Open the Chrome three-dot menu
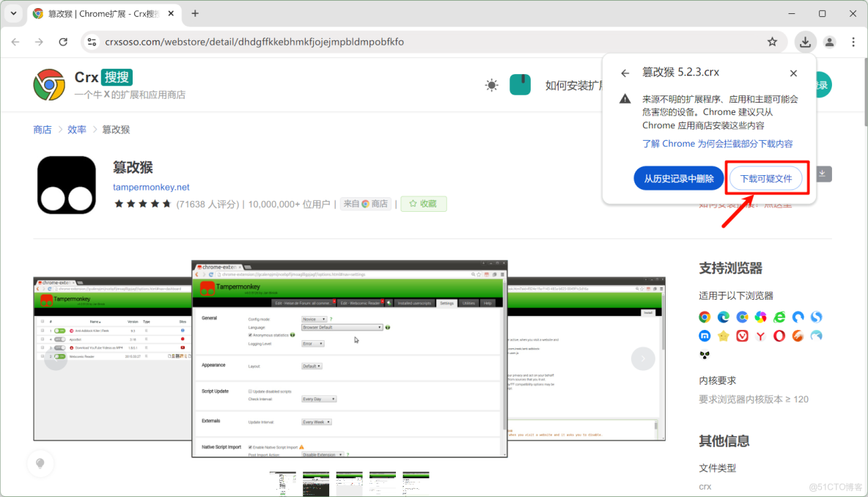Screen dimensions: 868x497 (x=853, y=42)
